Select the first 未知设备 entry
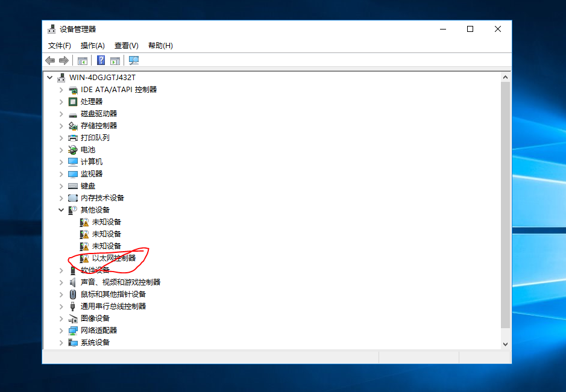The image size is (566, 392). (x=100, y=222)
